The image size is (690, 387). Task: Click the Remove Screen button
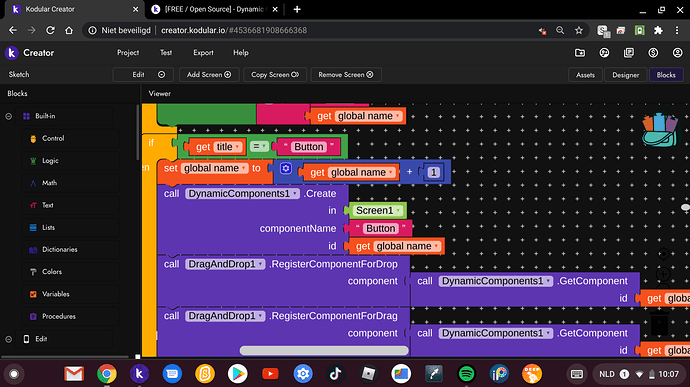coord(346,75)
